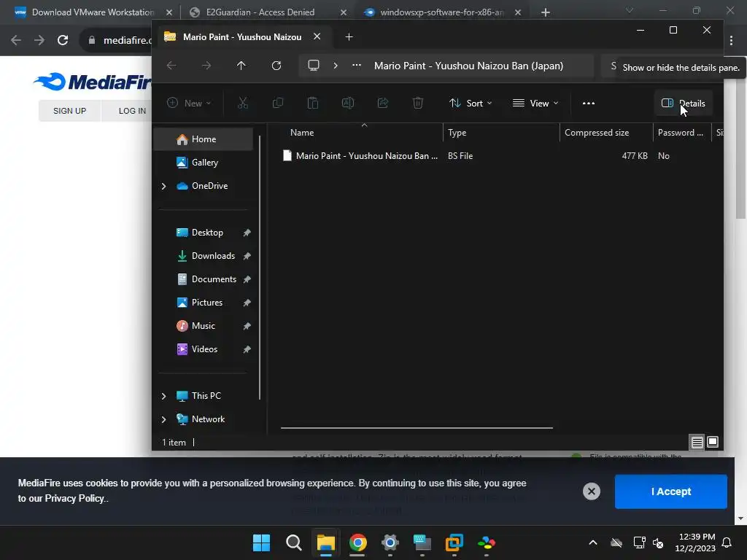Open the Desktop quick access folder

tap(204, 233)
